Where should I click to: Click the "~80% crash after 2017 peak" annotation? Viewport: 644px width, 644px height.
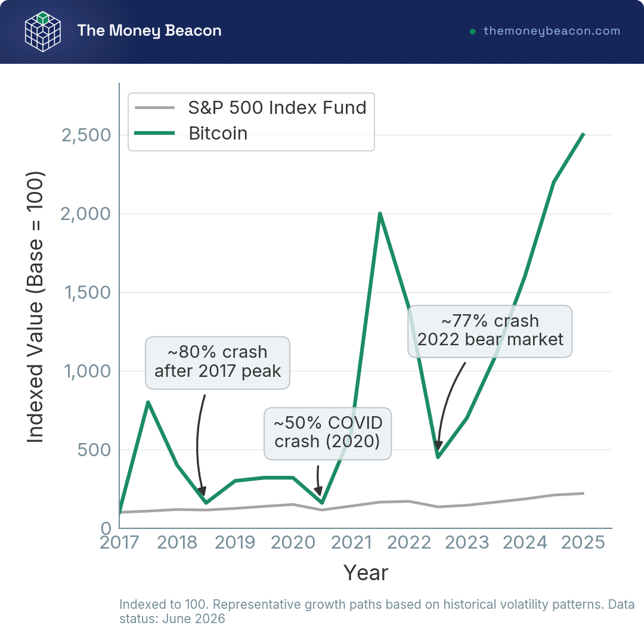pyautogui.click(x=218, y=363)
